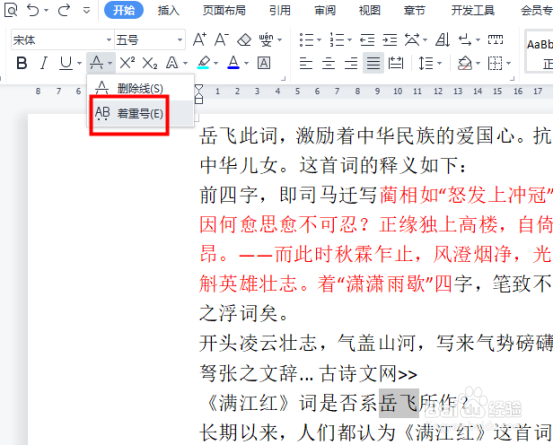This screenshot has height=446, width=554.
Task: Undo the last action
Action: click(33, 10)
